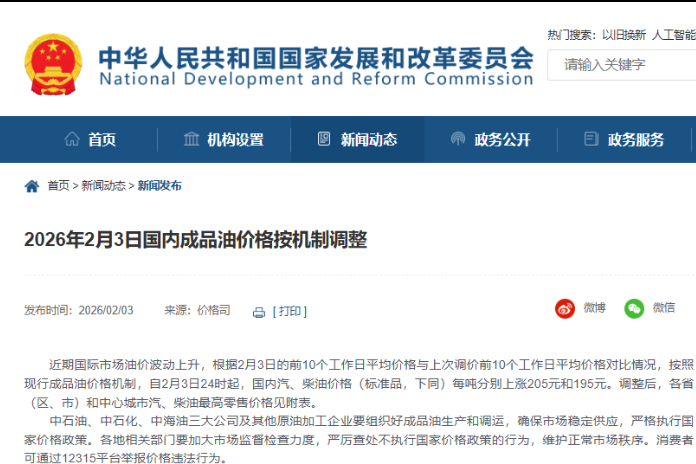The width and height of the screenshot is (696, 464).
Task: Open the 机构设置 navigation tab
Action: point(235,139)
